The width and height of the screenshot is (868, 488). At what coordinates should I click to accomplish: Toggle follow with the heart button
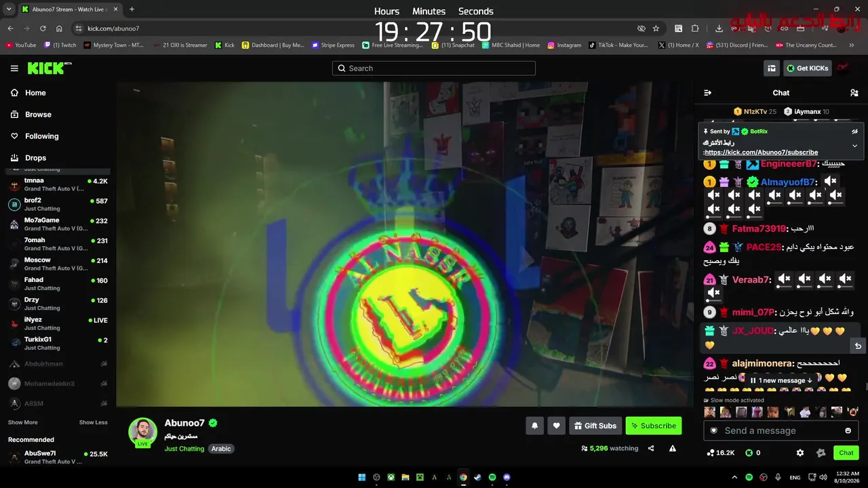tap(556, 426)
